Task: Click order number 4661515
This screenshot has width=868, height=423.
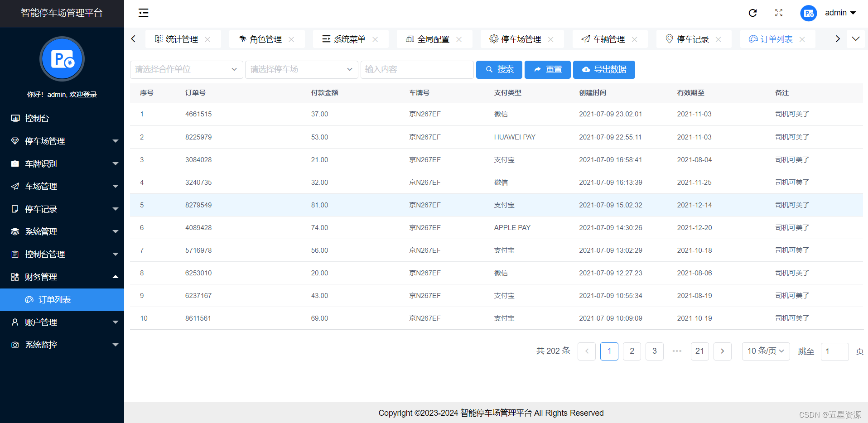Action: [x=198, y=114]
